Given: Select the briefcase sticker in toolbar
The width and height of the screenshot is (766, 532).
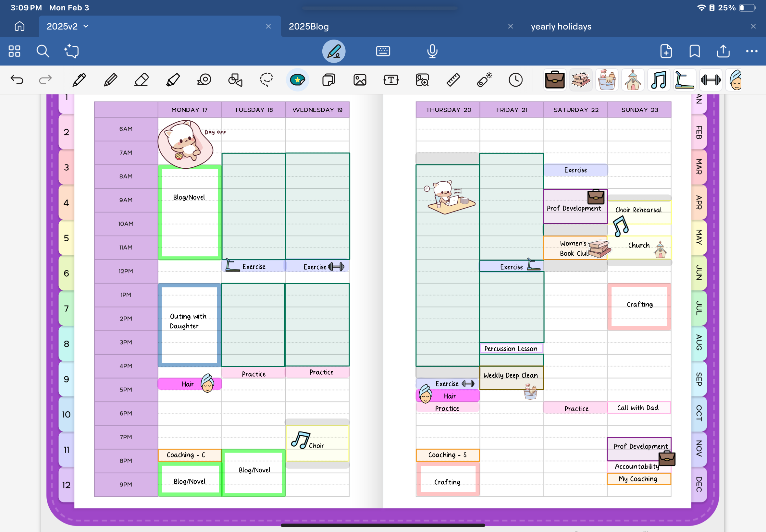Looking at the screenshot, I should pos(555,80).
